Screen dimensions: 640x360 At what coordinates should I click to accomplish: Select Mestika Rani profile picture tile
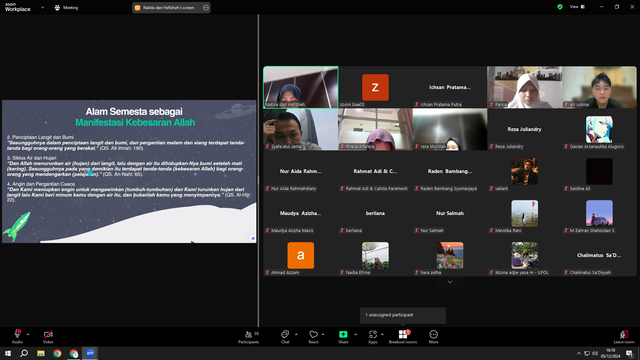click(524, 213)
